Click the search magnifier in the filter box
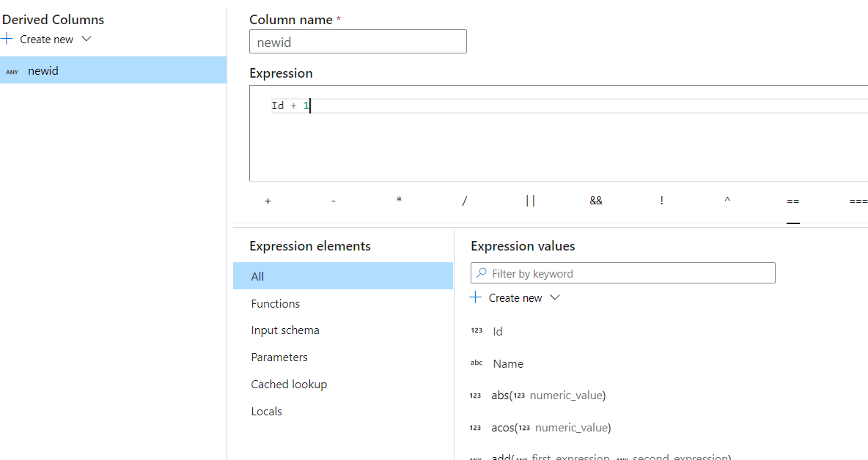 click(x=482, y=273)
